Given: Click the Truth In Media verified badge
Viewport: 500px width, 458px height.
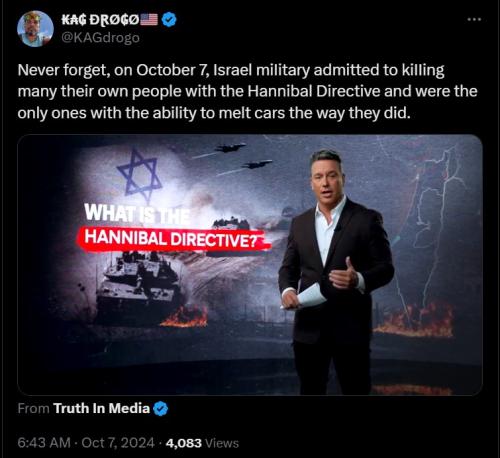Looking at the screenshot, I should 161,409.
